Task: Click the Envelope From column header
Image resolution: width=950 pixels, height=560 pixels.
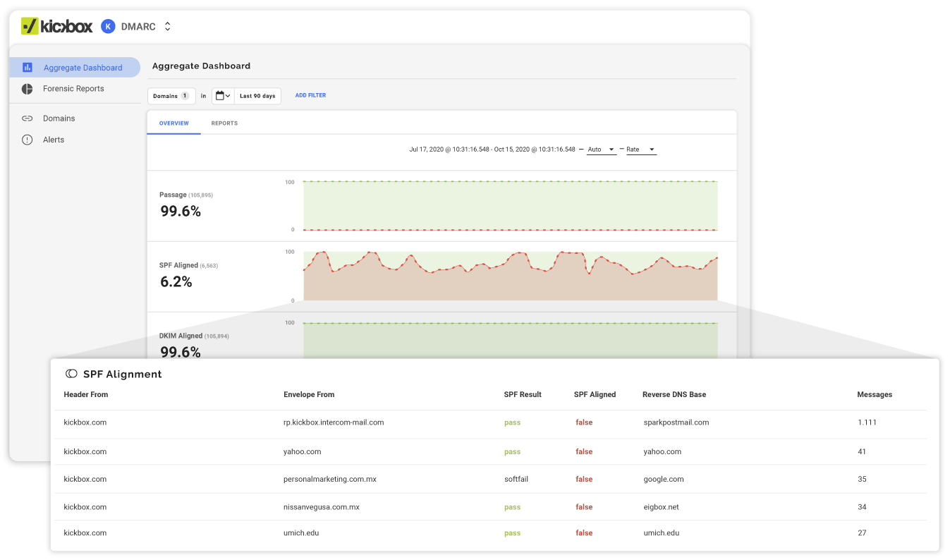Action: click(x=309, y=394)
